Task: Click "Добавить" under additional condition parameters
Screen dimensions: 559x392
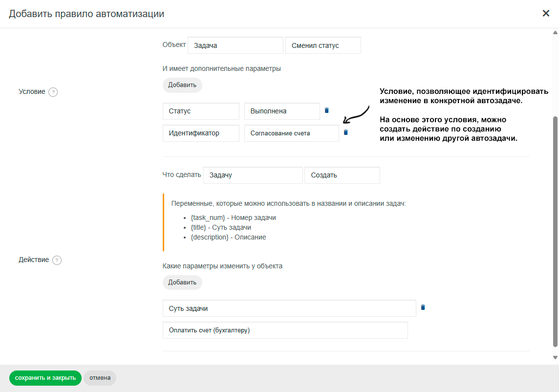Action: pyautogui.click(x=182, y=85)
